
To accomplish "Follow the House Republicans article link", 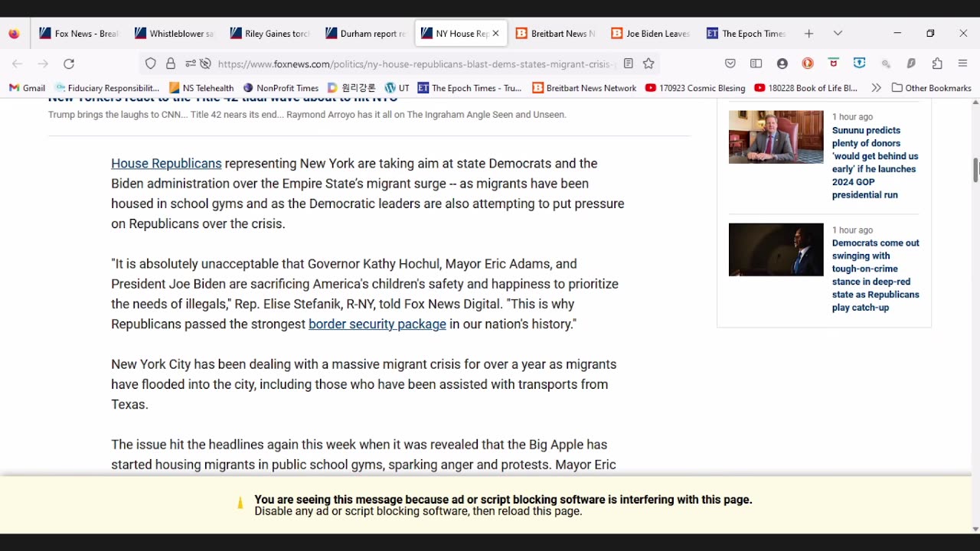I will [x=166, y=164].
